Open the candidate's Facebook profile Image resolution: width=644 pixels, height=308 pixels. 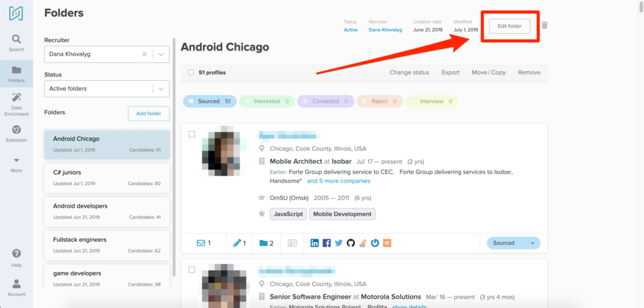point(326,243)
